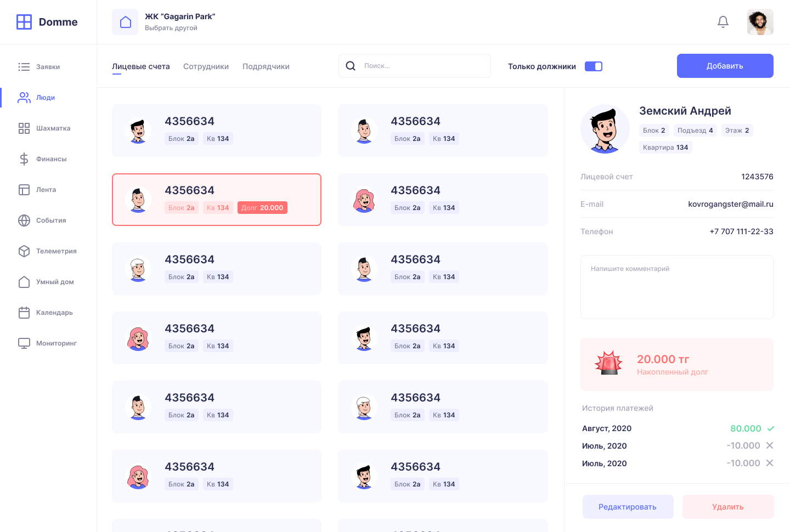
Task: Click the События globe icon
Action: (x=24, y=220)
